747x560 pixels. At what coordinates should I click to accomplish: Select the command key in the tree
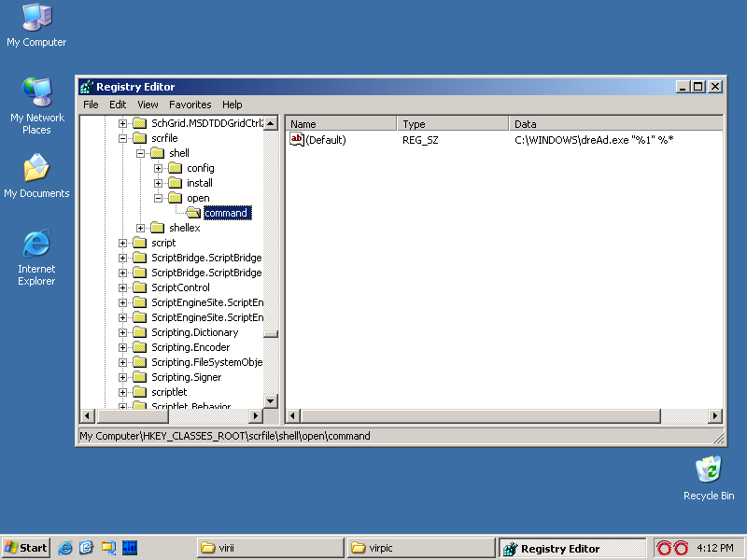click(x=227, y=213)
